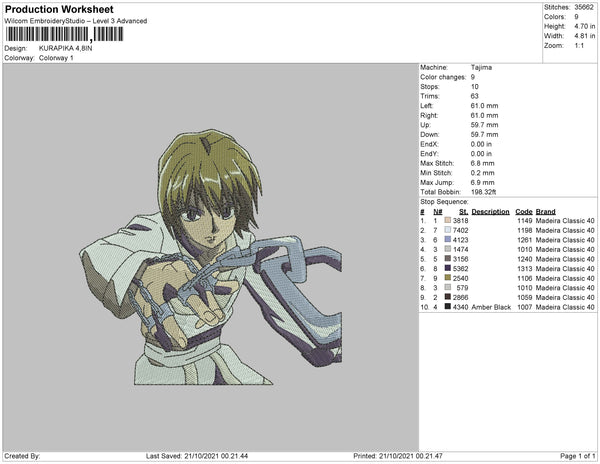Click the Page 1 of 1 indicator
Image resolution: width=600 pixels, height=464 pixels.
(x=577, y=456)
